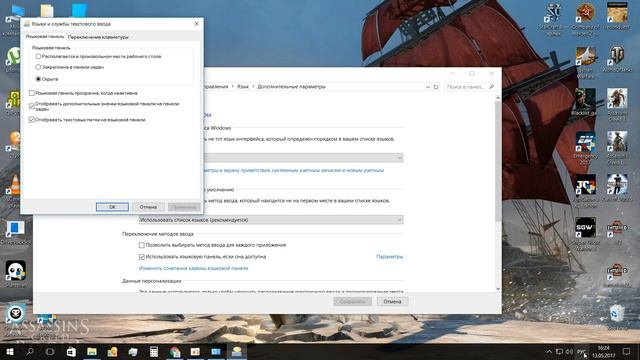Expand address bar history dropdown arrow
Viewport: 640px width, 360px height.
427,87
